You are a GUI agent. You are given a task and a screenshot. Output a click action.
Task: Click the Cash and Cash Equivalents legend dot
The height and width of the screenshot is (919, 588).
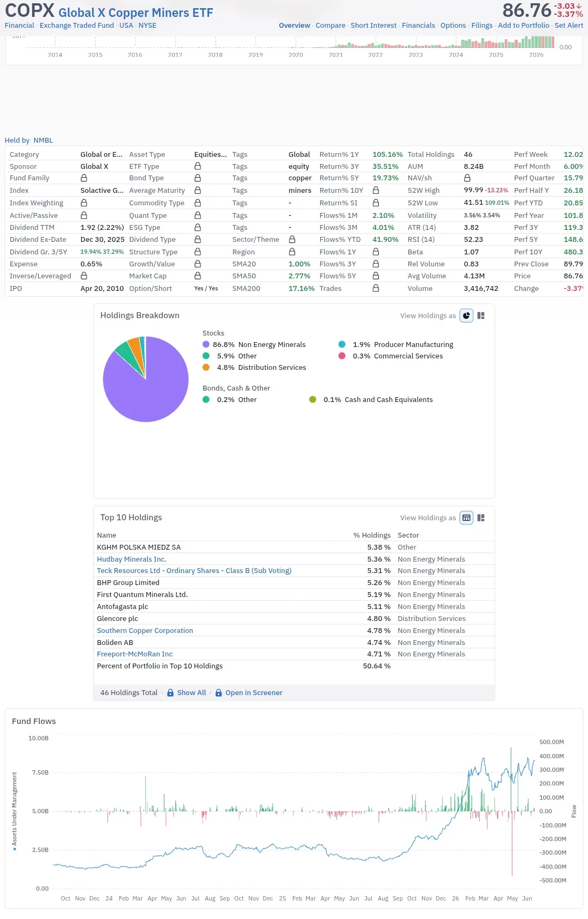(x=313, y=399)
